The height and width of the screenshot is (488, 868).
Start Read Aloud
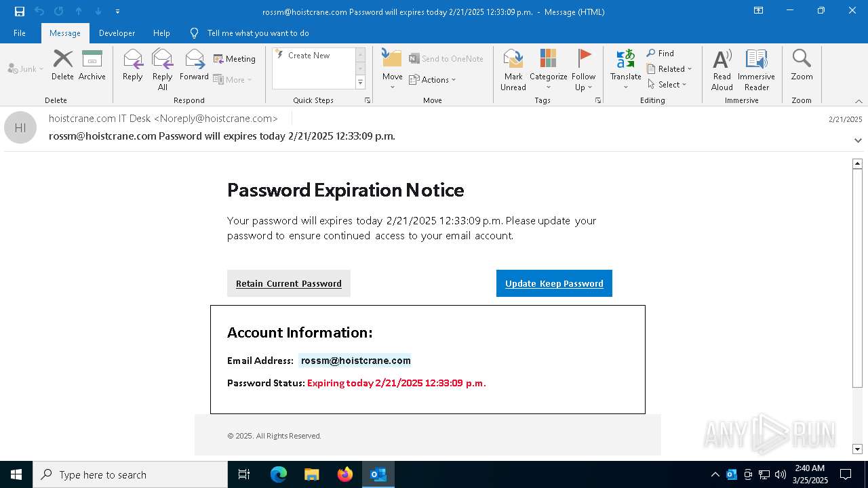click(x=722, y=69)
